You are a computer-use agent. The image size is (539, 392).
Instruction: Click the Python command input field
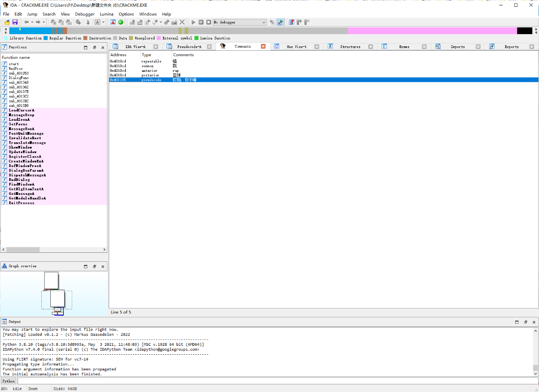277,381
